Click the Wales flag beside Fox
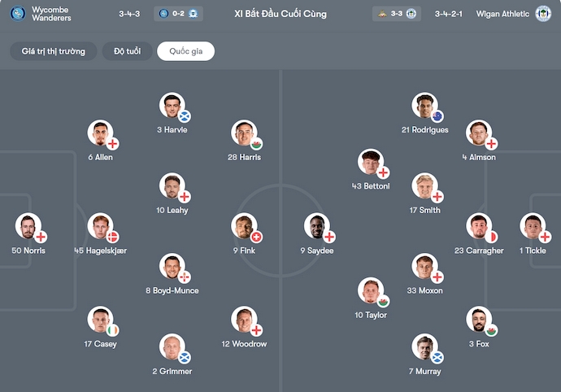The width and height of the screenshot is (561, 392). click(x=491, y=330)
